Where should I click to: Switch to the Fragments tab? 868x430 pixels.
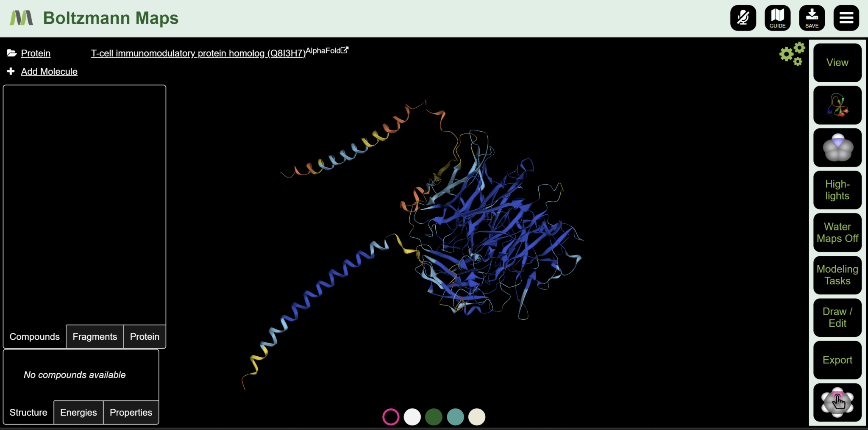click(x=95, y=336)
